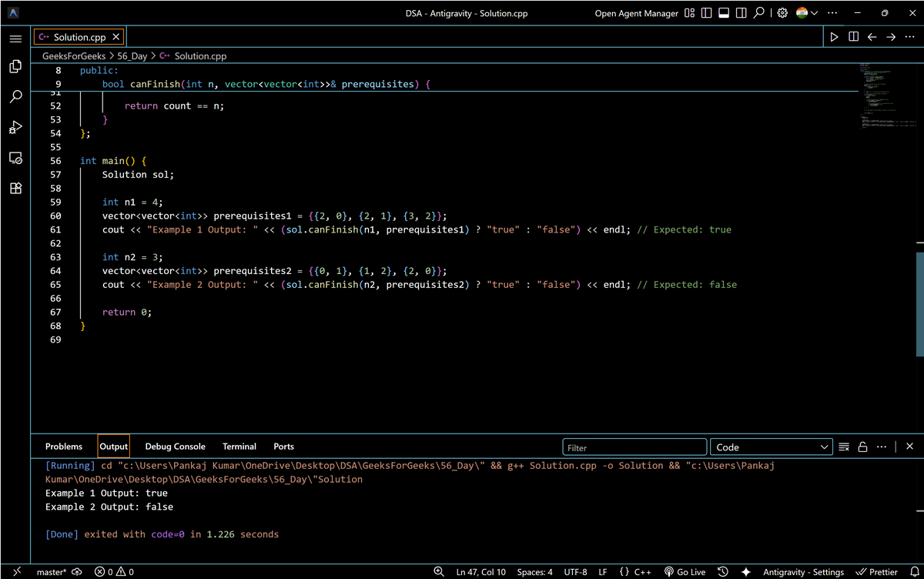Image resolution: width=924 pixels, height=579 pixels.
Task: Change the LF end-of-line sequence
Action: coord(603,572)
